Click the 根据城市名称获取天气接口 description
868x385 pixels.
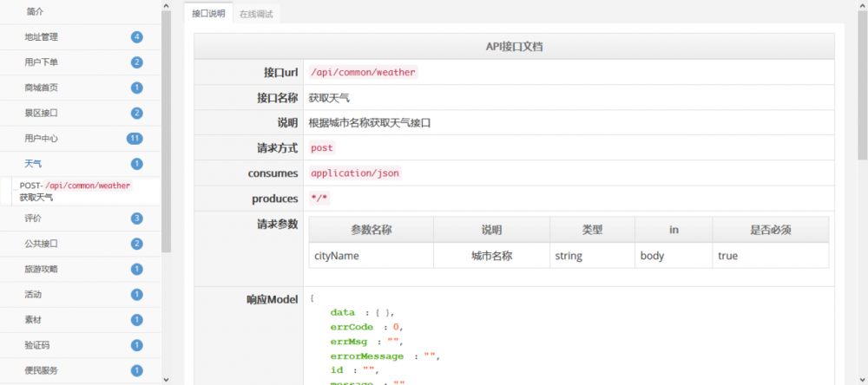tap(369, 123)
